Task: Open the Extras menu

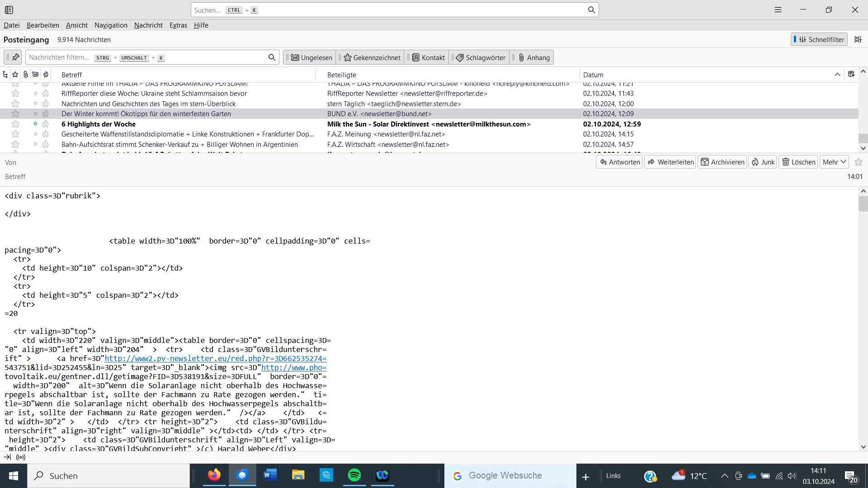Action: [178, 25]
